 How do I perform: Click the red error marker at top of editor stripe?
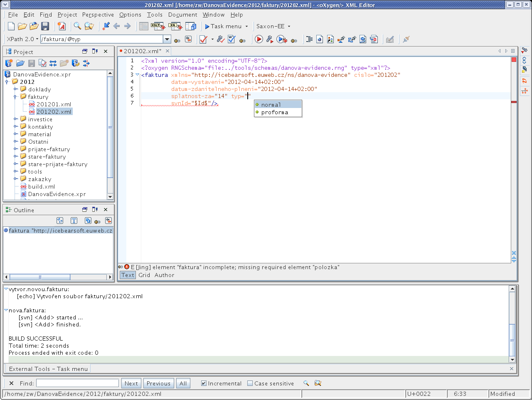[x=514, y=60]
